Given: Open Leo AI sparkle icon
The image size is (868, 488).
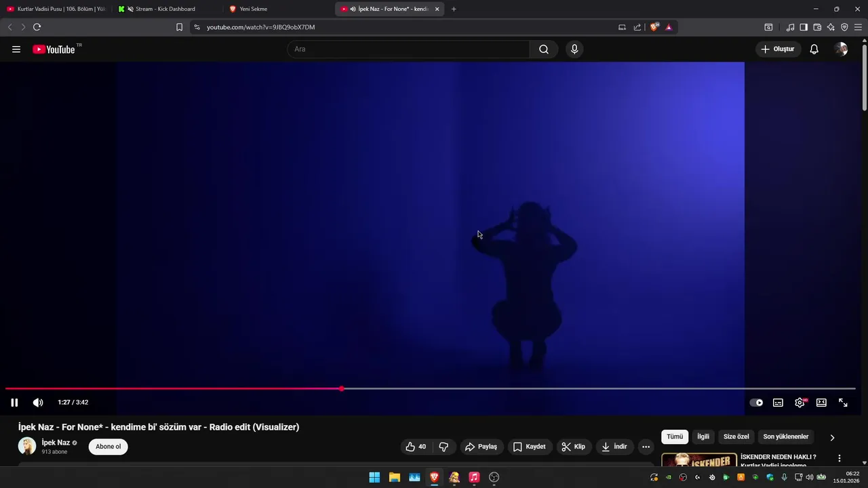Looking at the screenshot, I should (831, 27).
